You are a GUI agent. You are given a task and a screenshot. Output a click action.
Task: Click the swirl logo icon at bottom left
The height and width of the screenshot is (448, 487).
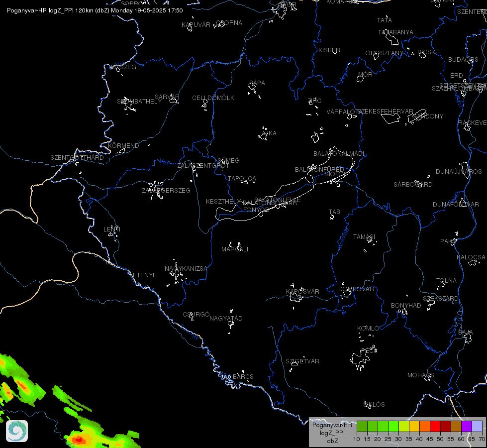coord(17,431)
